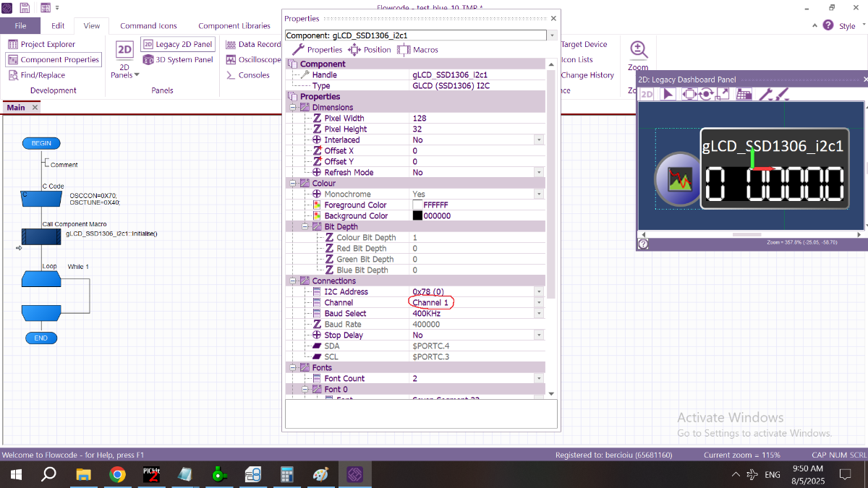Open the Channel dropdown arrow
Image resolution: width=868 pixels, height=488 pixels.
pyautogui.click(x=538, y=302)
